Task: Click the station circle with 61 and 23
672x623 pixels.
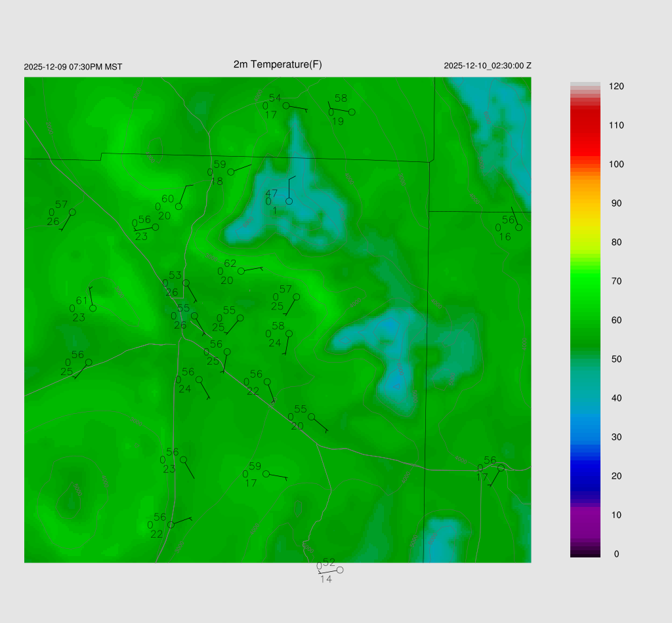Action: coord(93,308)
